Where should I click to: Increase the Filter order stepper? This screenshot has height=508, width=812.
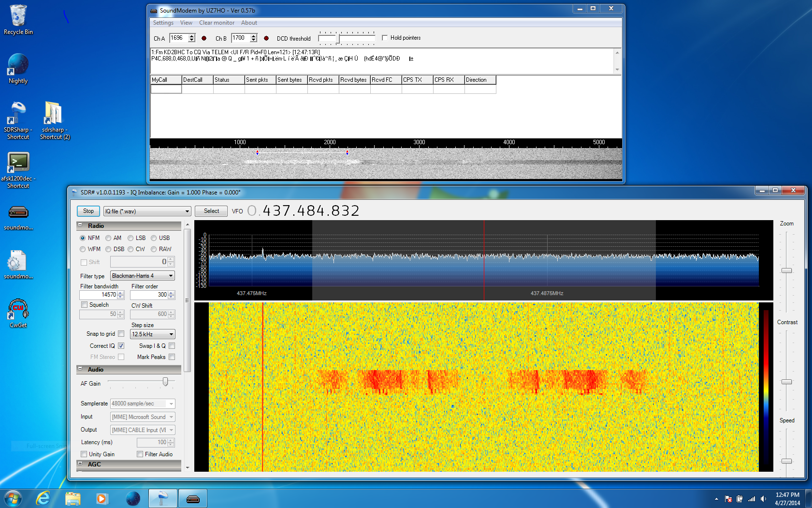click(171, 293)
